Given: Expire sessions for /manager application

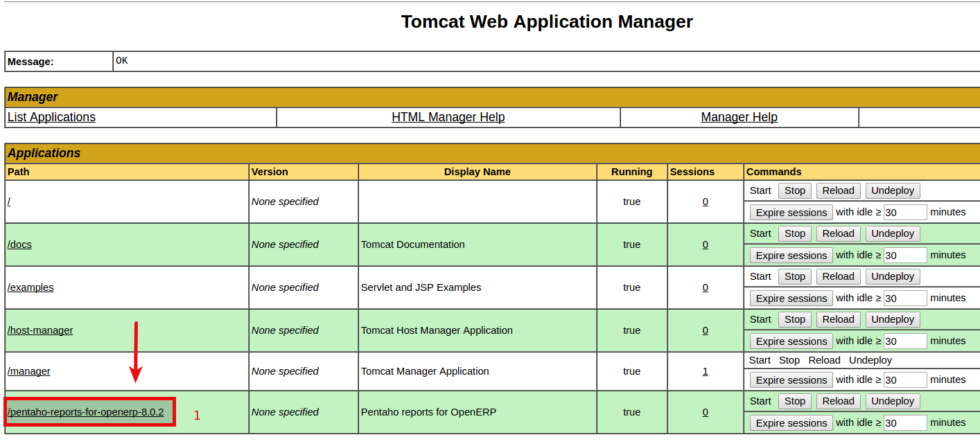Looking at the screenshot, I should [x=791, y=380].
